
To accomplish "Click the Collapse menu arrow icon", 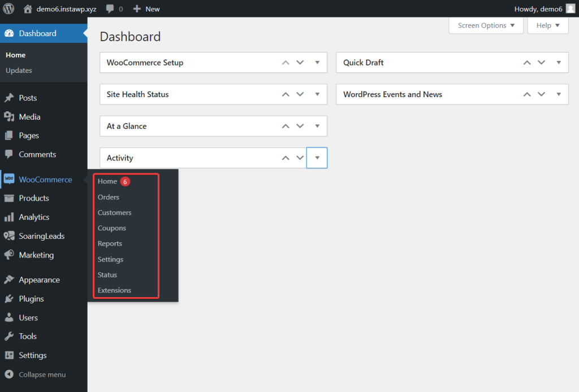I will pos(9,374).
